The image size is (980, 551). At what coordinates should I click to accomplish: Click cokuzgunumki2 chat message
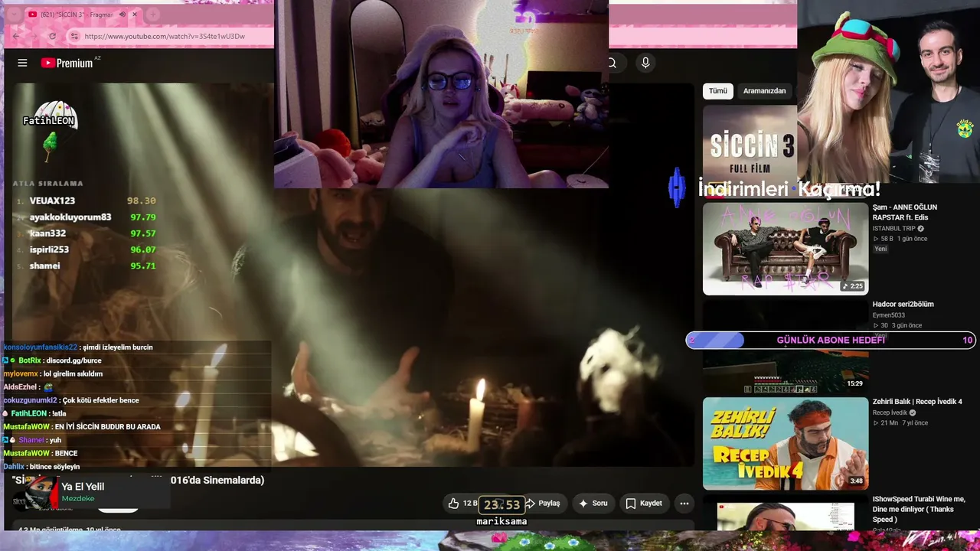point(71,400)
